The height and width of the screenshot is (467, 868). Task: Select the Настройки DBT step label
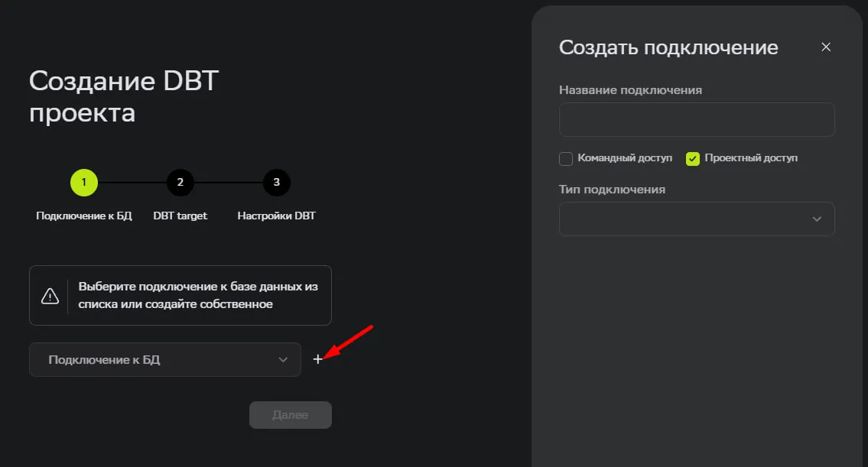click(x=277, y=216)
